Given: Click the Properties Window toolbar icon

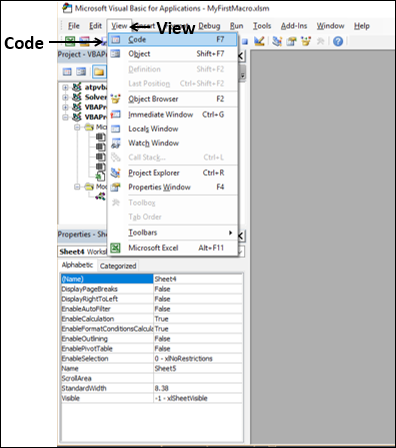Looking at the screenshot, I should (x=292, y=41).
